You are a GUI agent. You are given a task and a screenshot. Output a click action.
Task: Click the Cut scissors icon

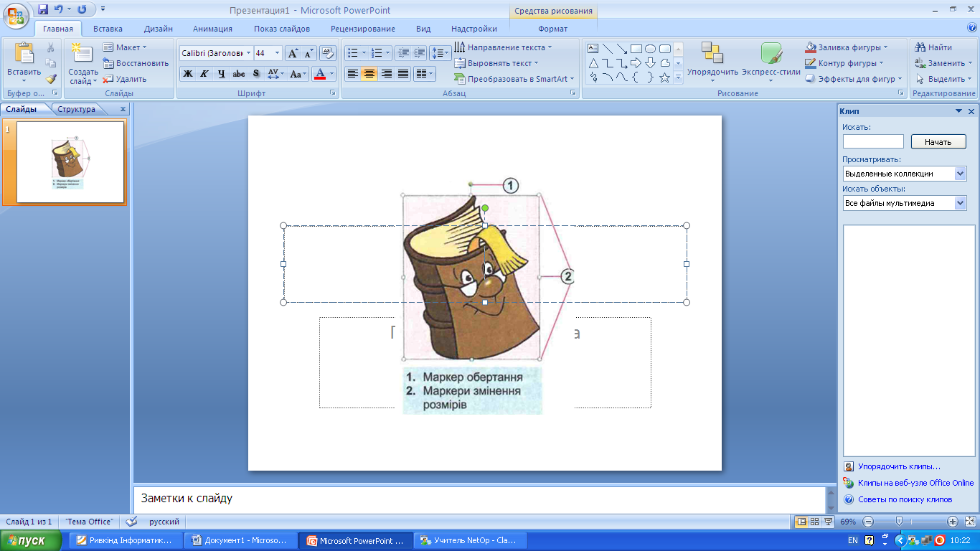51,47
